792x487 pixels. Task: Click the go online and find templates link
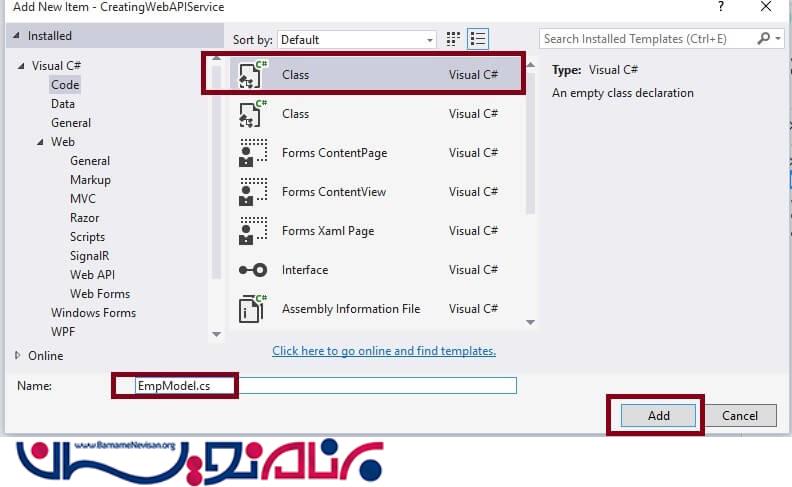[x=384, y=351]
